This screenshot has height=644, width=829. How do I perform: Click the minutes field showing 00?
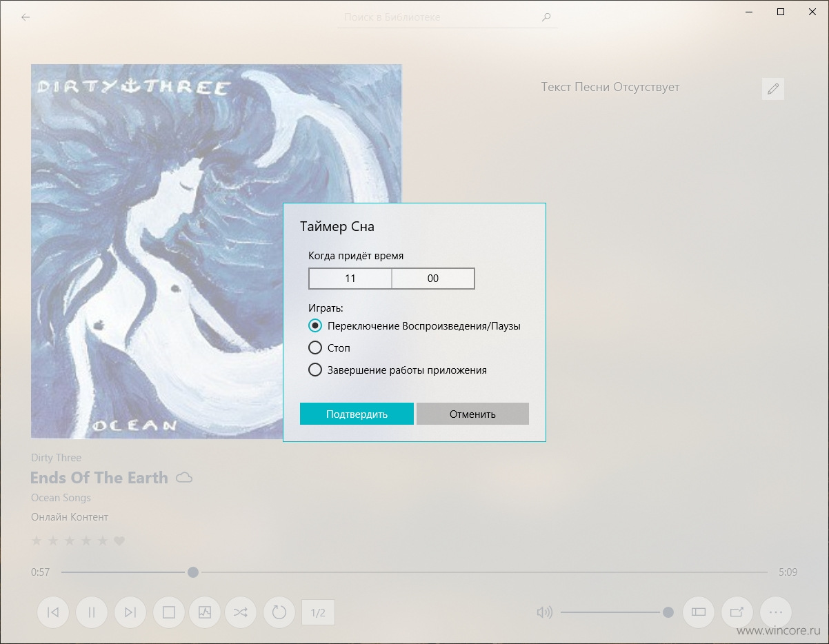pos(433,279)
